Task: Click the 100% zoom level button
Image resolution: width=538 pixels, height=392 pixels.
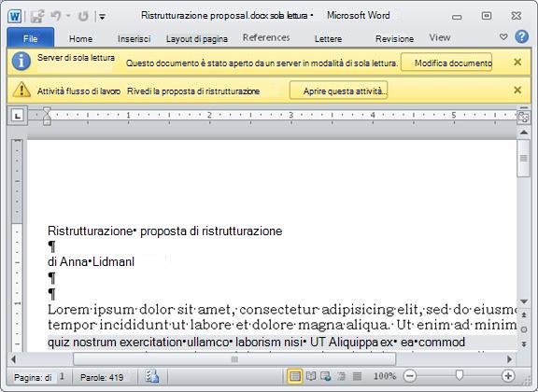Action: click(x=385, y=376)
